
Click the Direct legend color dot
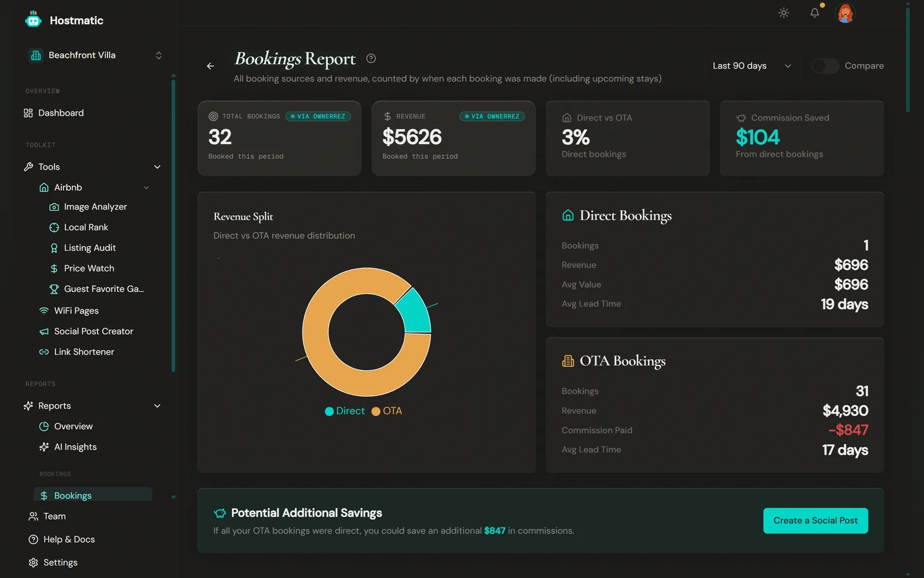pos(329,412)
